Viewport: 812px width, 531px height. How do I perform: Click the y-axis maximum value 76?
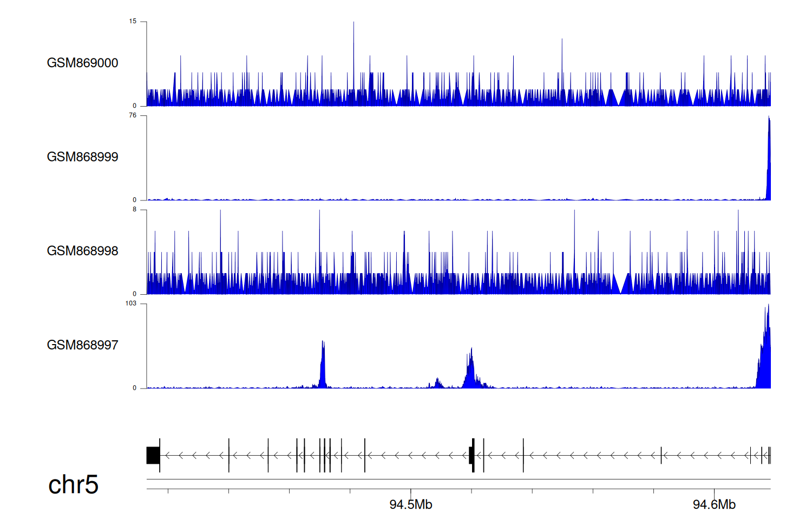tap(133, 115)
